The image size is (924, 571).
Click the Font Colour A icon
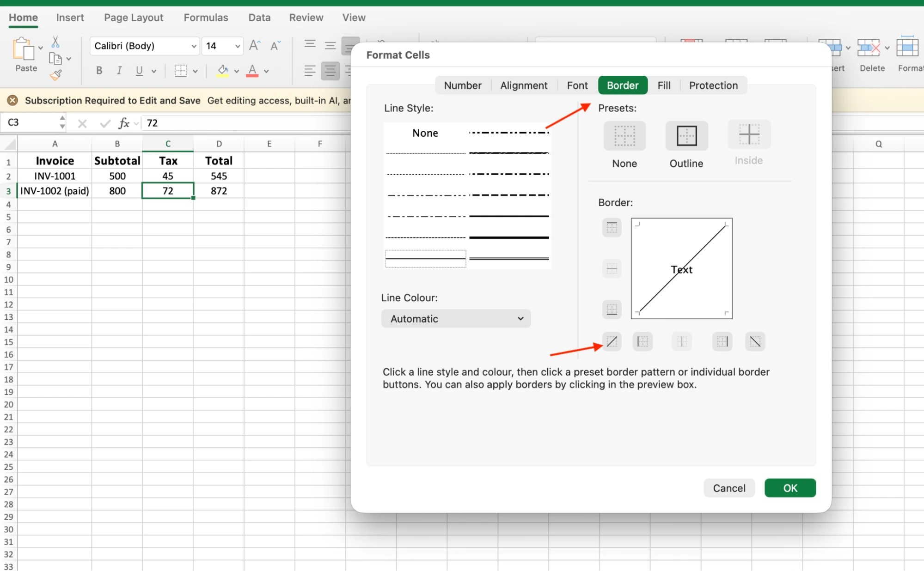[252, 71]
